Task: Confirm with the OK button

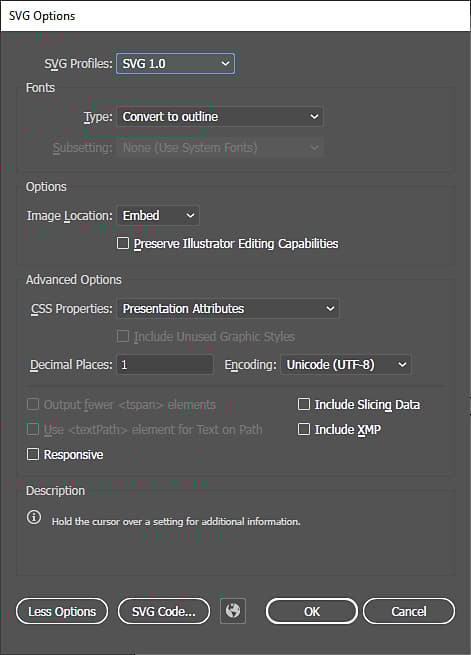Action: (311, 611)
